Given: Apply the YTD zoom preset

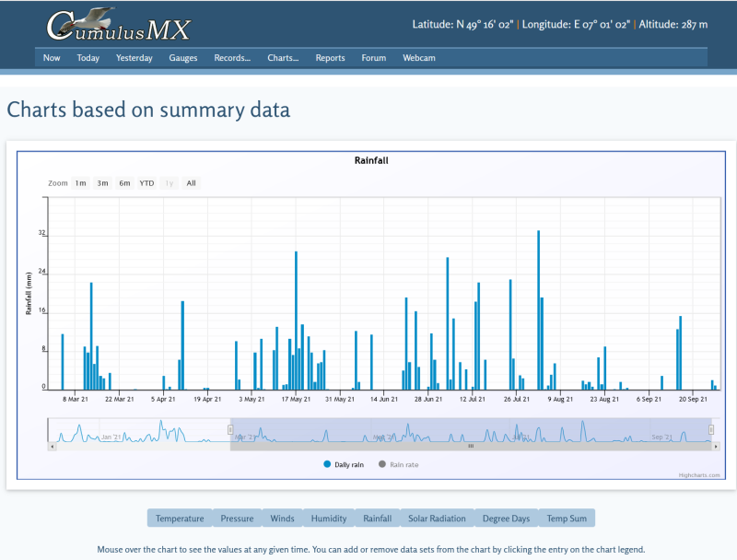Looking at the screenshot, I should tap(145, 183).
